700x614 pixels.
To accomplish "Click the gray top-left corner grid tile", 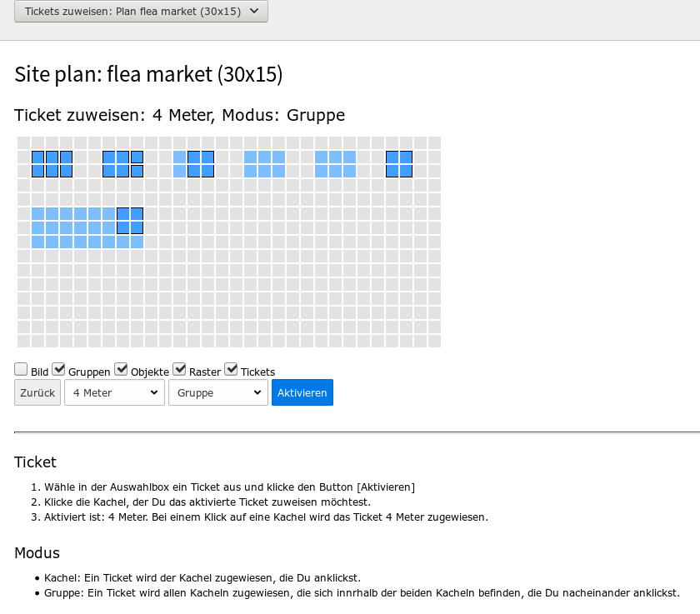I will 23,143.
